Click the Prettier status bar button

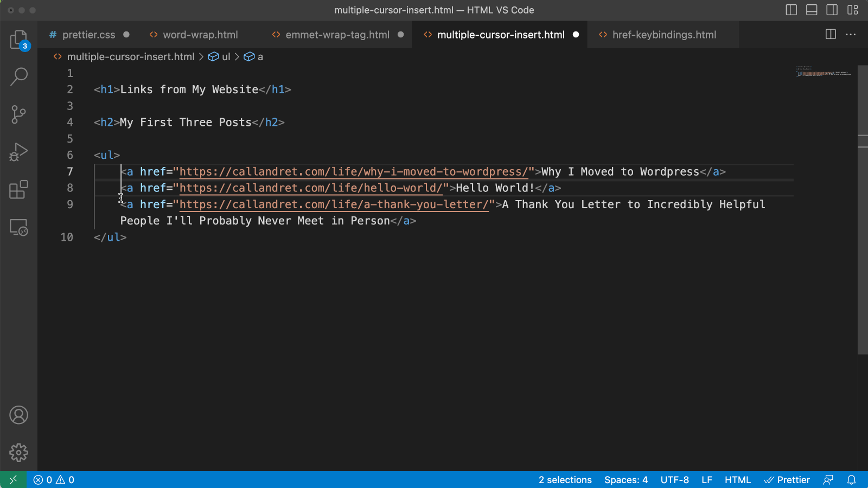pos(787,480)
